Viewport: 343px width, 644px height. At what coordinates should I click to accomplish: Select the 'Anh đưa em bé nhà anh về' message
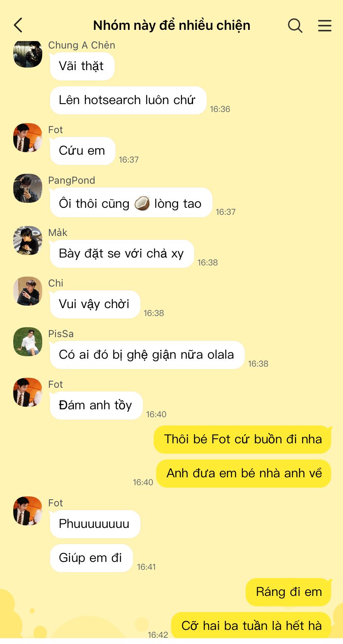tap(244, 474)
